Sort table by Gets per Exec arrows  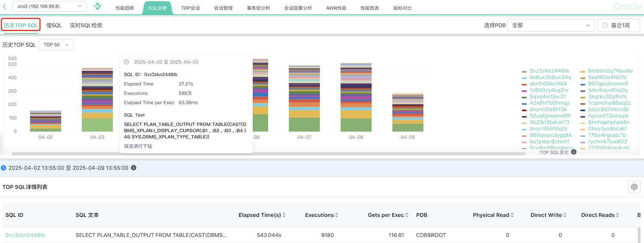click(x=407, y=215)
